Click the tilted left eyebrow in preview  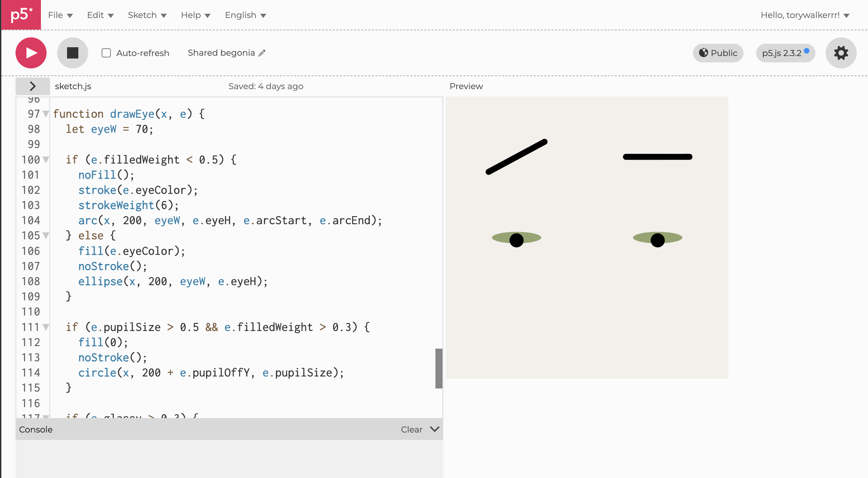[517, 157]
